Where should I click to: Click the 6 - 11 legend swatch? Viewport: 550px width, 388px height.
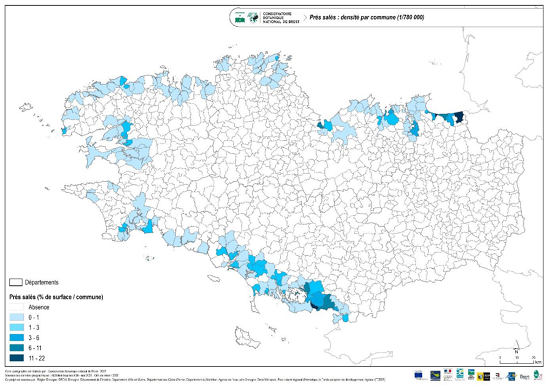pos(16,348)
